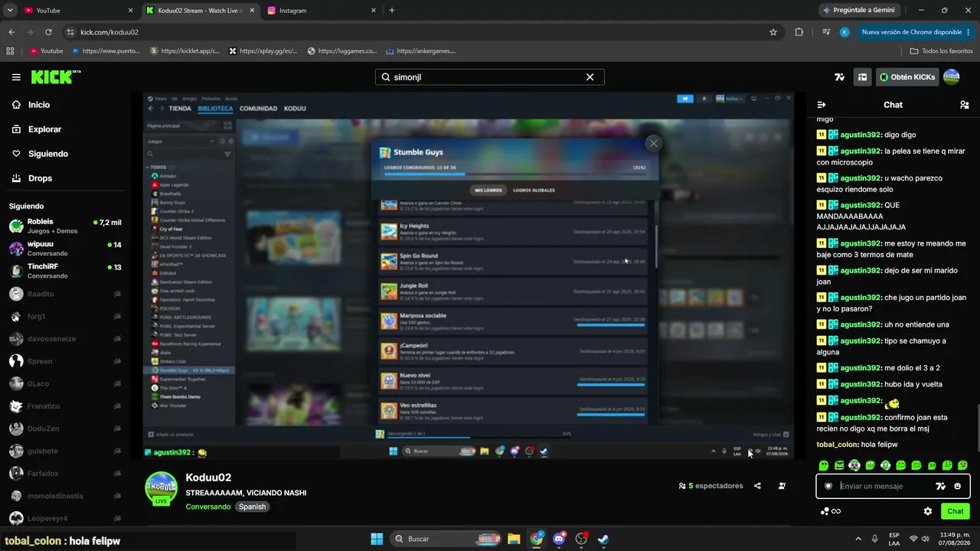Viewport: 980px width, 551px height.
Task: Click the Windows Start button
Action: (x=377, y=539)
